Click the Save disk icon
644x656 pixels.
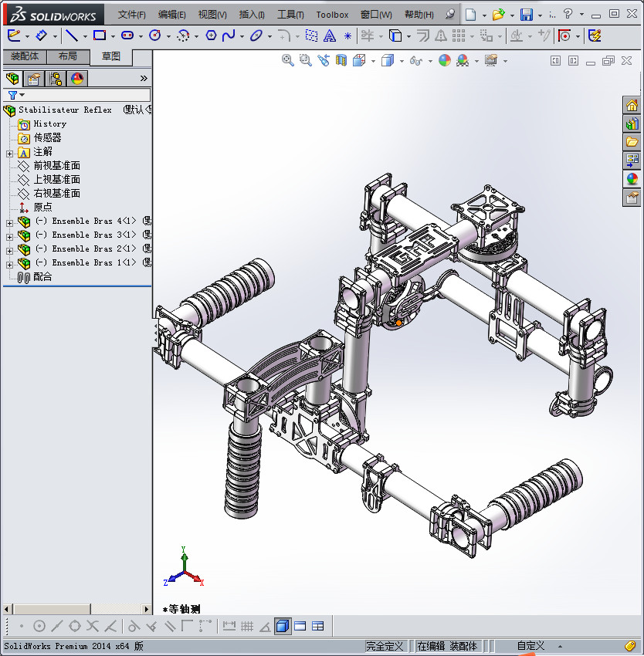coord(526,15)
